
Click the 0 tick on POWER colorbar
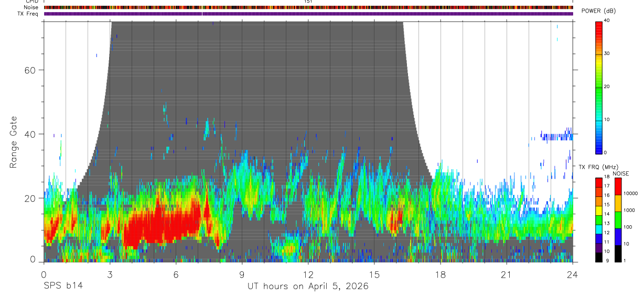pos(605,152)
